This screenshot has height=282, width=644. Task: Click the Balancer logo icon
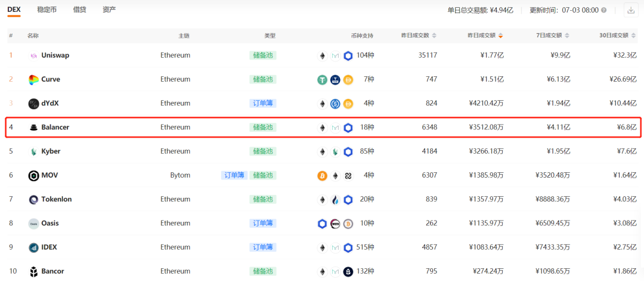[x=33, y=128]
